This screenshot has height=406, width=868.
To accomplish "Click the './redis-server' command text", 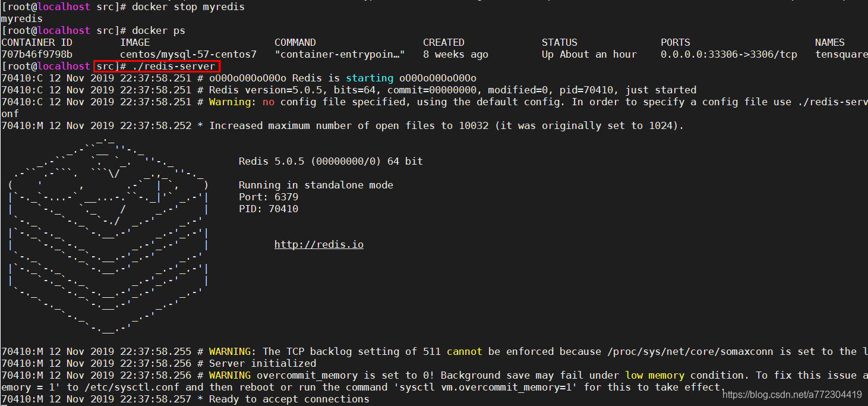I will 174,66.
